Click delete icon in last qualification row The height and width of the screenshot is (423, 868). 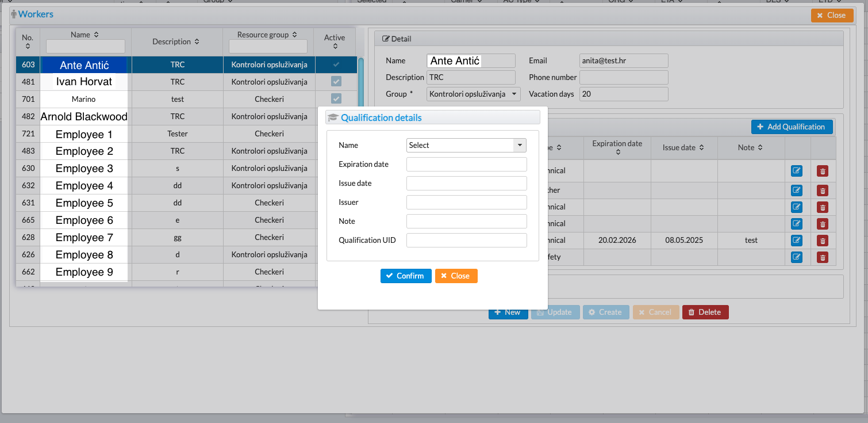[x=823, y=257]
